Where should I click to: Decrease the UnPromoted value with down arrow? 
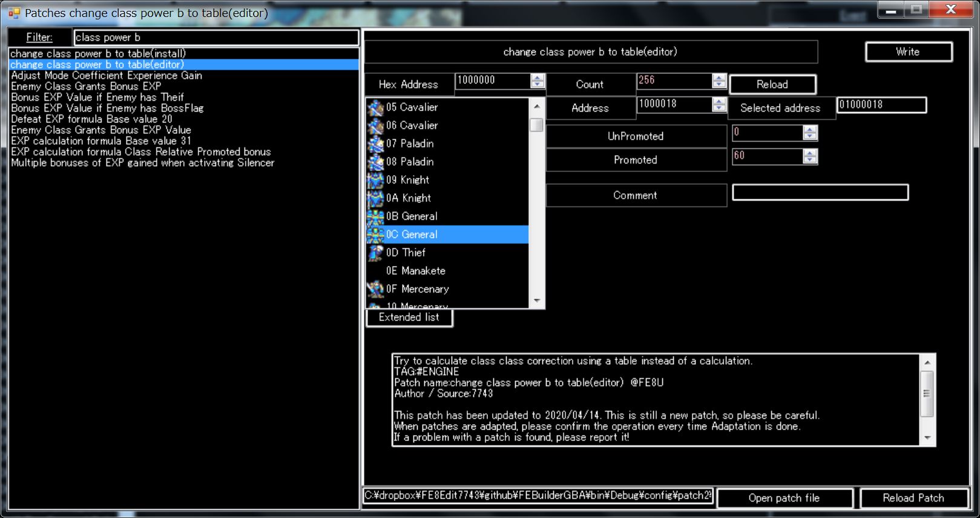point(810,136)
